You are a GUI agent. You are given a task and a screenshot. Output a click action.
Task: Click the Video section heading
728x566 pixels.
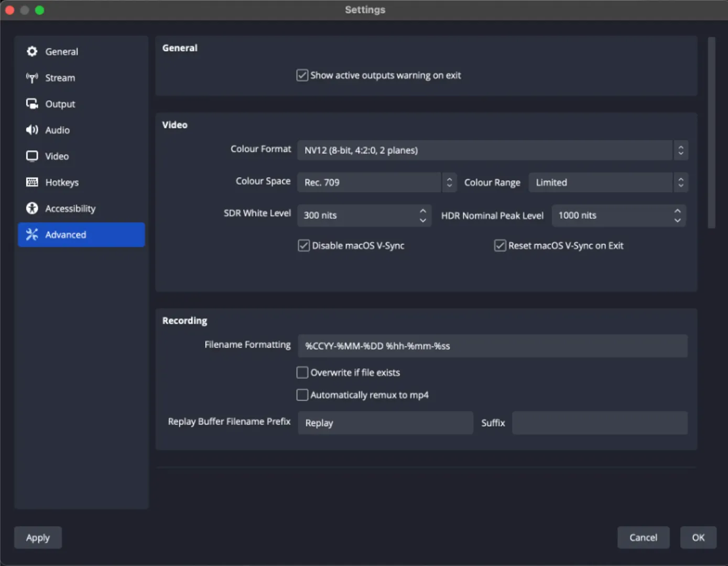pos(175,125)
